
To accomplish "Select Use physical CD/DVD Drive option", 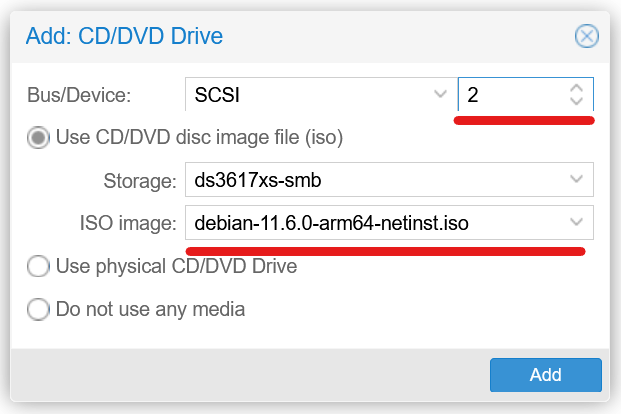I will point(38,266).
